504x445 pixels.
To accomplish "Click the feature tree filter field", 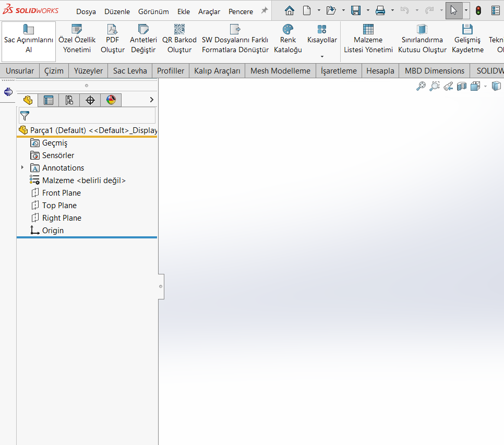I will pos(87,115).
